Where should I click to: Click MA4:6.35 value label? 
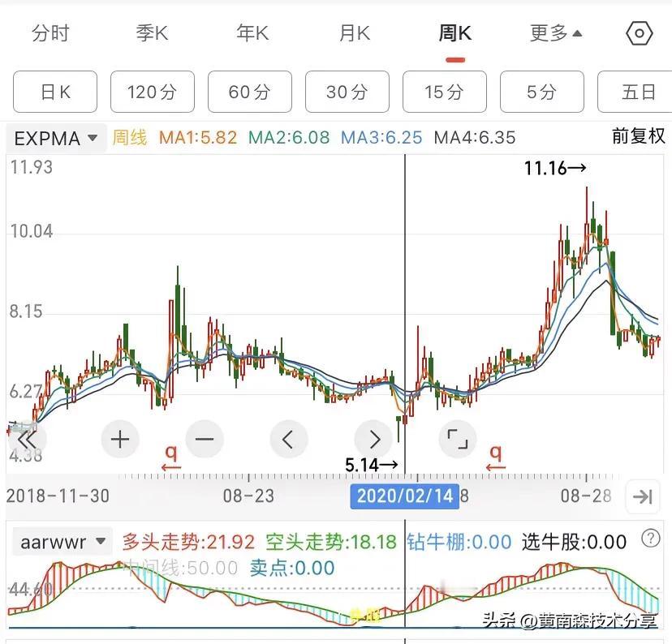pyautogui.click(x=475, y=138)
